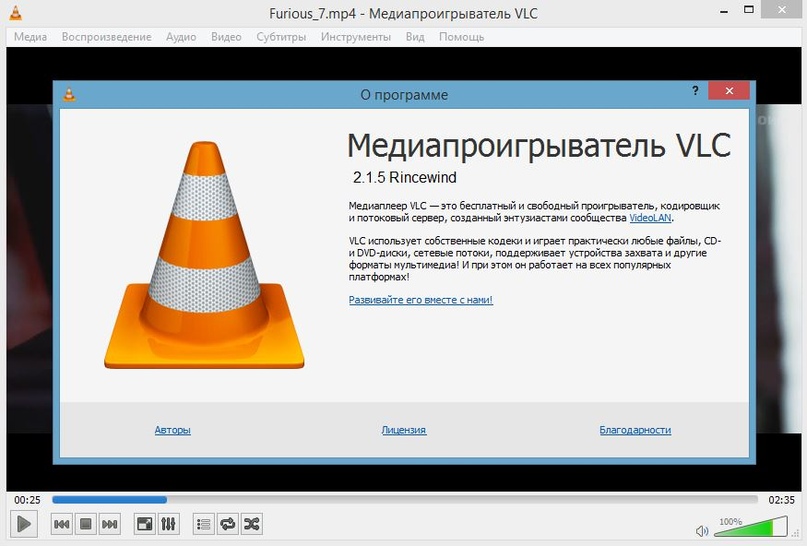Skip to next track in playlist

pos(110,524)
